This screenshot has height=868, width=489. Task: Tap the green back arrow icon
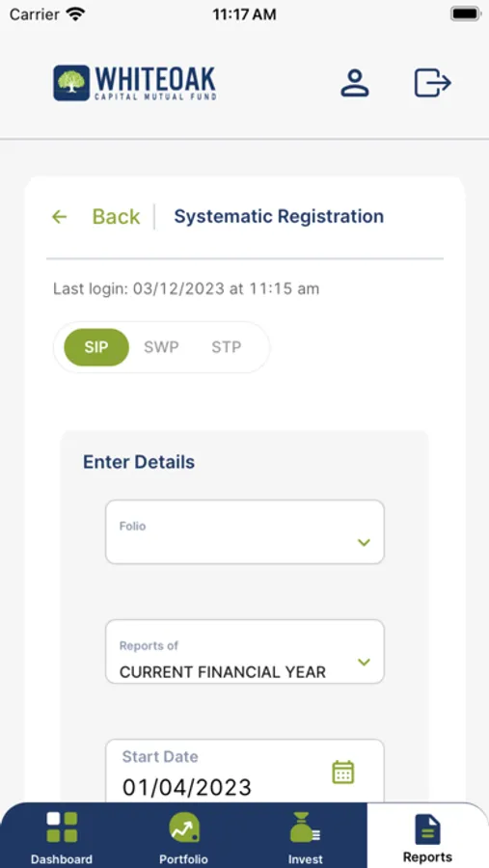[x=59, y=216]
